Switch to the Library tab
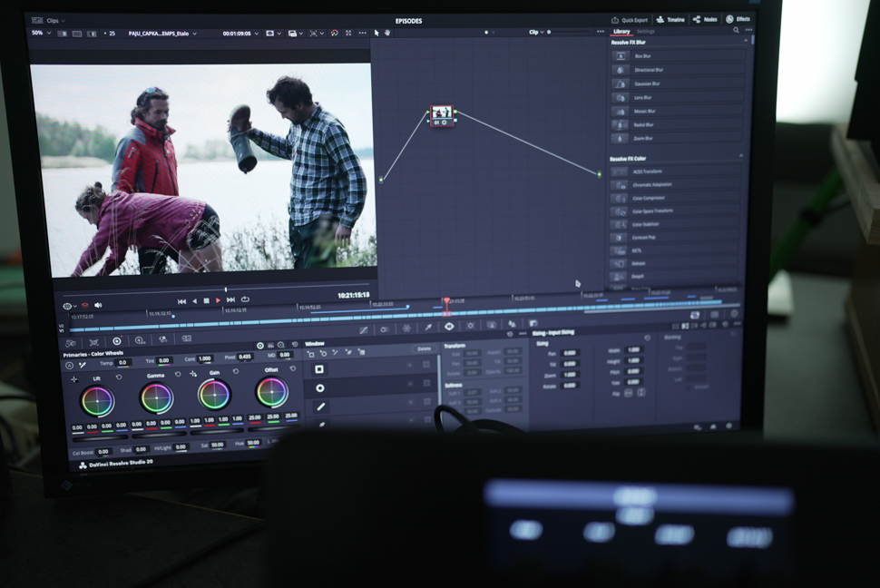Screen dimensions: 880x588 click(621, 31)
